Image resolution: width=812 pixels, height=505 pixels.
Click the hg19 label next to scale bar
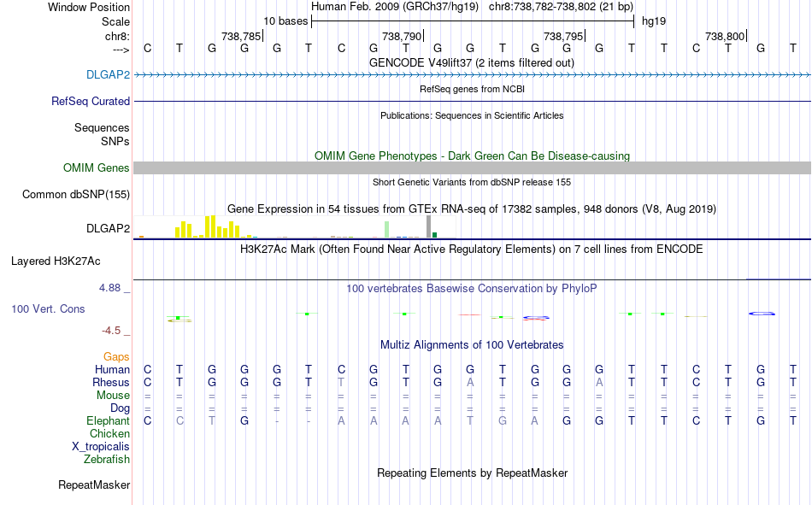pos(654,21)
